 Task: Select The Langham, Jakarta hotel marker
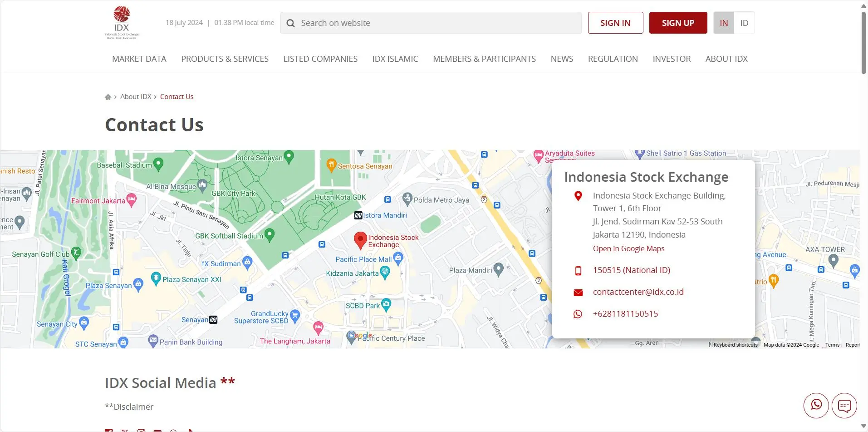pos(319,328)
